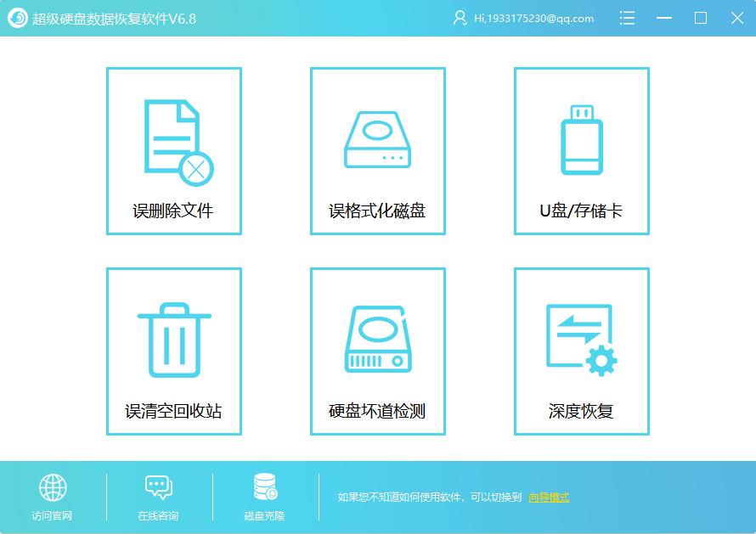Screen dimensions: 756x534
Task: Start the 深度恢复 deep recovery tile
Action: pos(582,351)
